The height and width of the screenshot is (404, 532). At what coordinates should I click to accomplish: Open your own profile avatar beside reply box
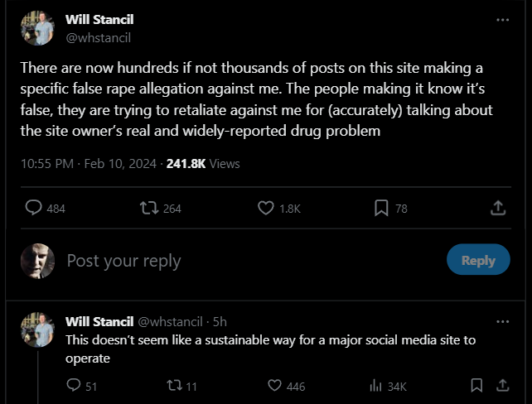(37, 261)
